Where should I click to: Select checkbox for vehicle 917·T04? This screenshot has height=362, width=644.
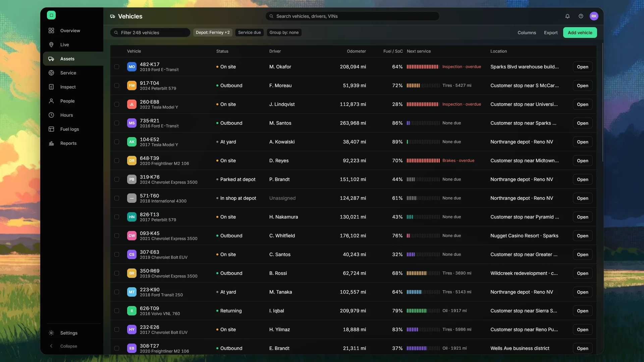(117, 85)
